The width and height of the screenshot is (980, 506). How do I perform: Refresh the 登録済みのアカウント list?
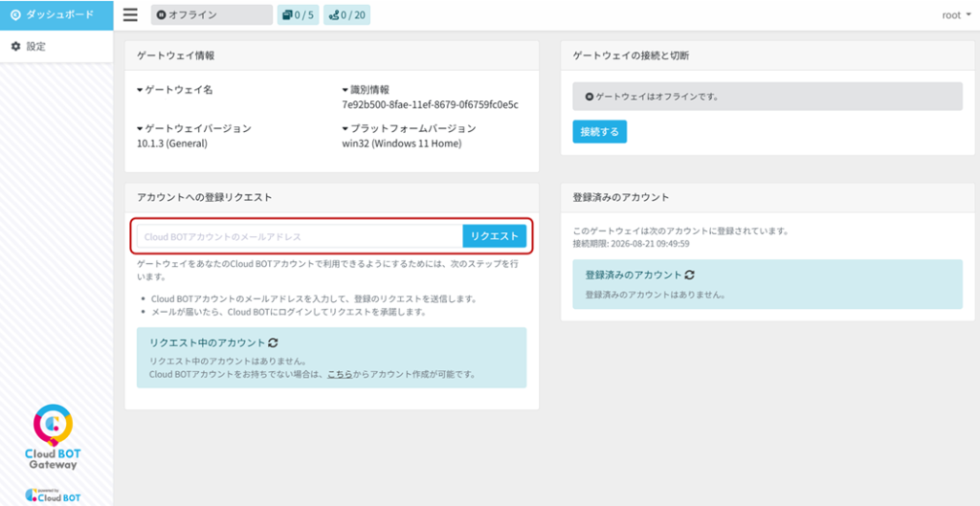[689, 275]
